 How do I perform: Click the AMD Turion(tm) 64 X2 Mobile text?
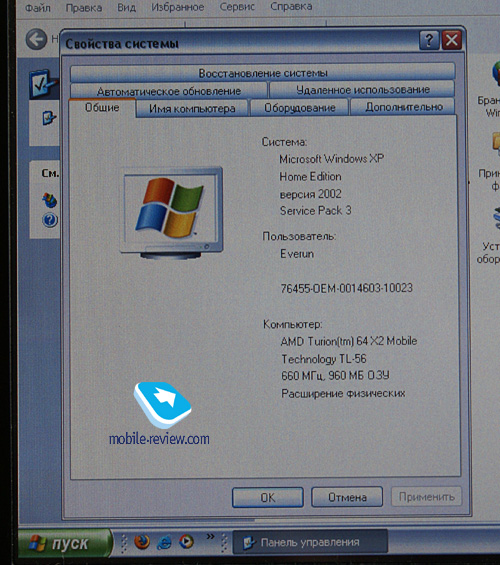[x=349, y=341]
